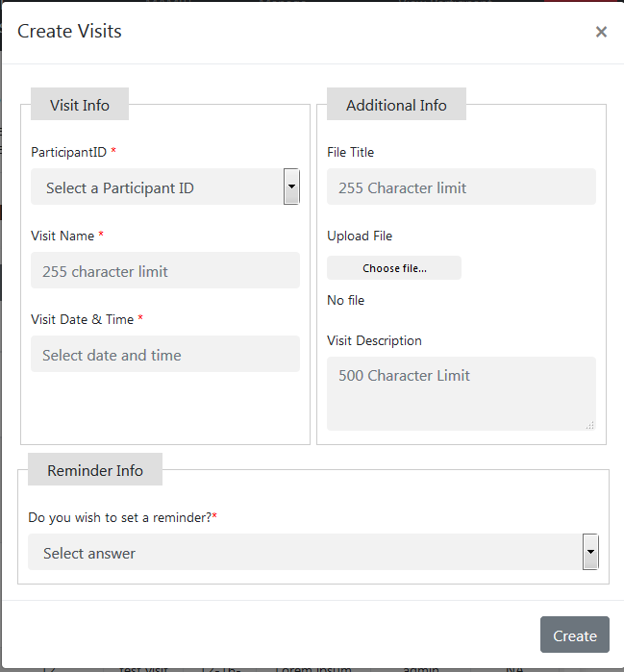The width and height of the screenshot is (624, 672).
Task: Expand the reminder Select answer dropdown
Action: (x=313, y=553)
